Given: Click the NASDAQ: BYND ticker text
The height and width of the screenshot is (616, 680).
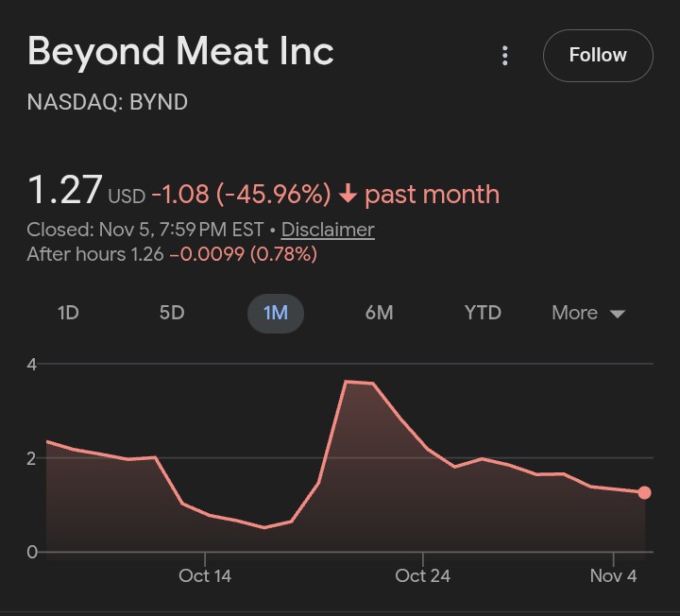Looking at the screenshot, I should click(108, 102).
